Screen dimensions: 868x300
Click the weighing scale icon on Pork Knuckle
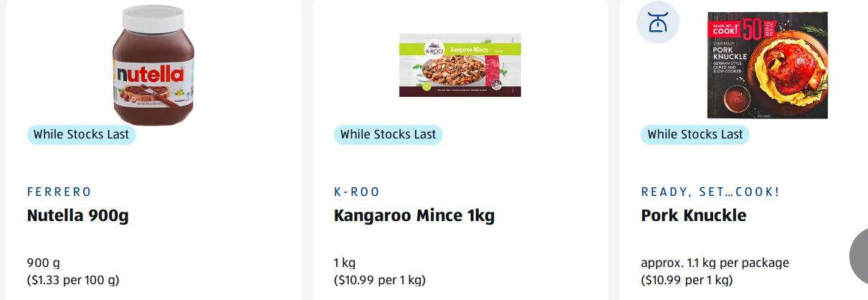coord(658,22)
